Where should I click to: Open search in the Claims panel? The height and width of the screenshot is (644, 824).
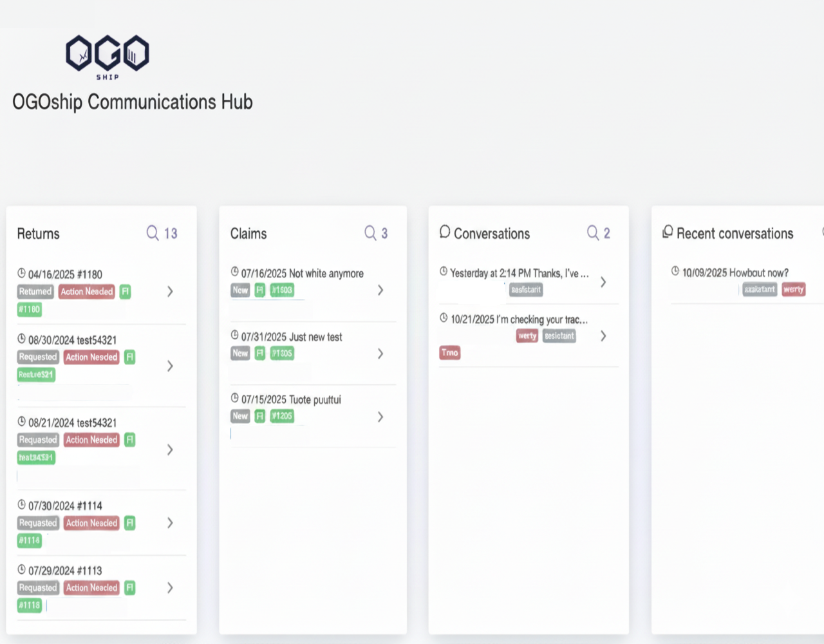point(370,232)
